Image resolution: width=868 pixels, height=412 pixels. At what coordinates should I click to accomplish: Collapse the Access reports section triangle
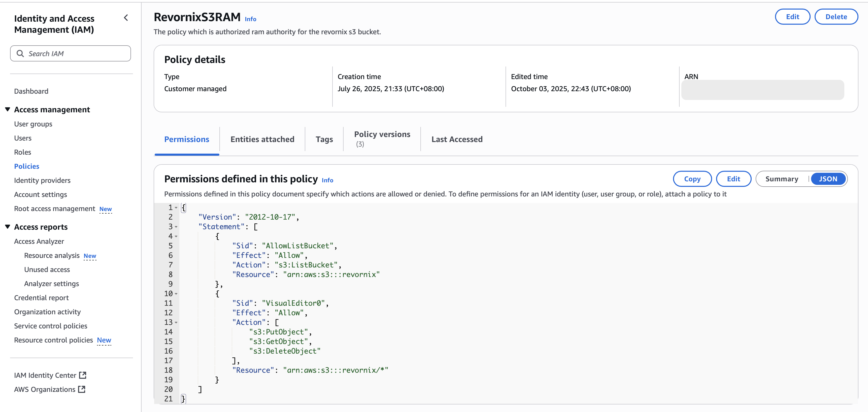click(x=7, y=226)
